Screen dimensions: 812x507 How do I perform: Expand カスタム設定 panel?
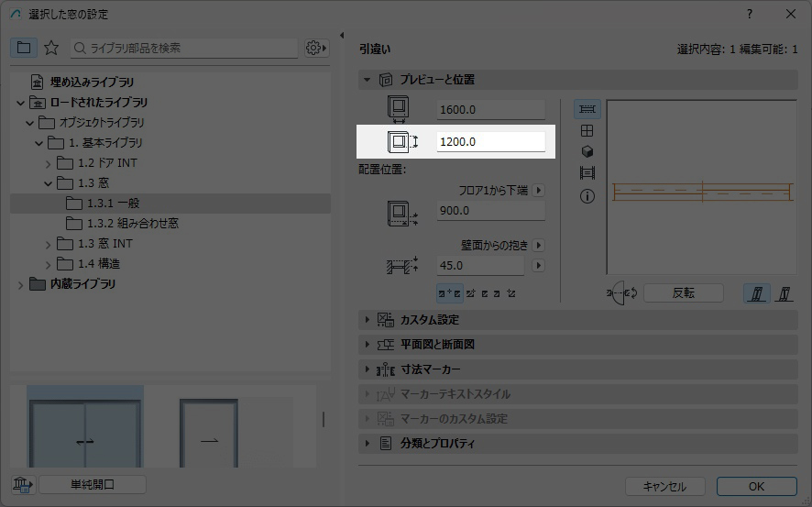(x=429, y=320)
